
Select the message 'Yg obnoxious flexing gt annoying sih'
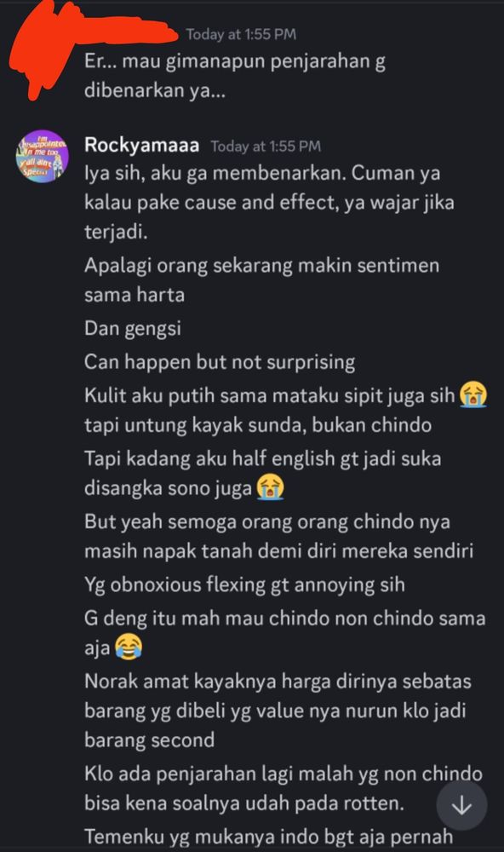pos(244,585)
